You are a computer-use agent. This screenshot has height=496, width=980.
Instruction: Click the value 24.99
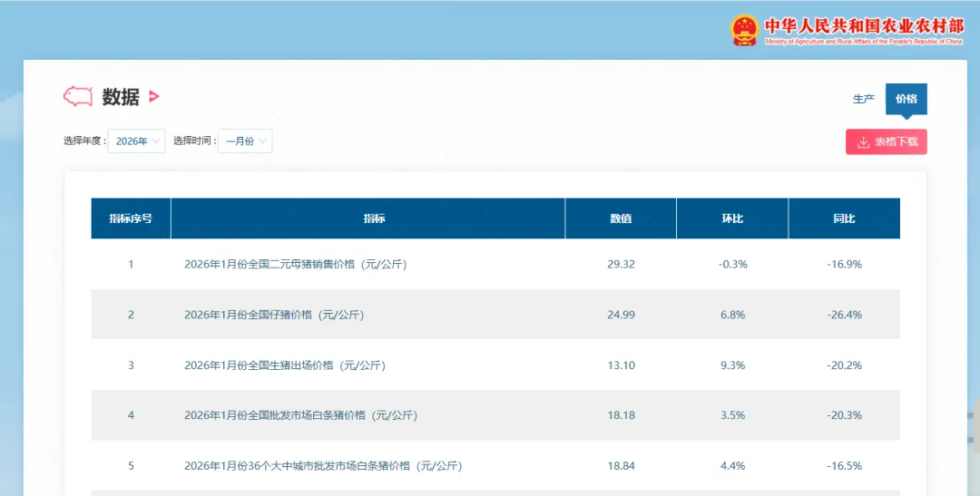(621, 315)
